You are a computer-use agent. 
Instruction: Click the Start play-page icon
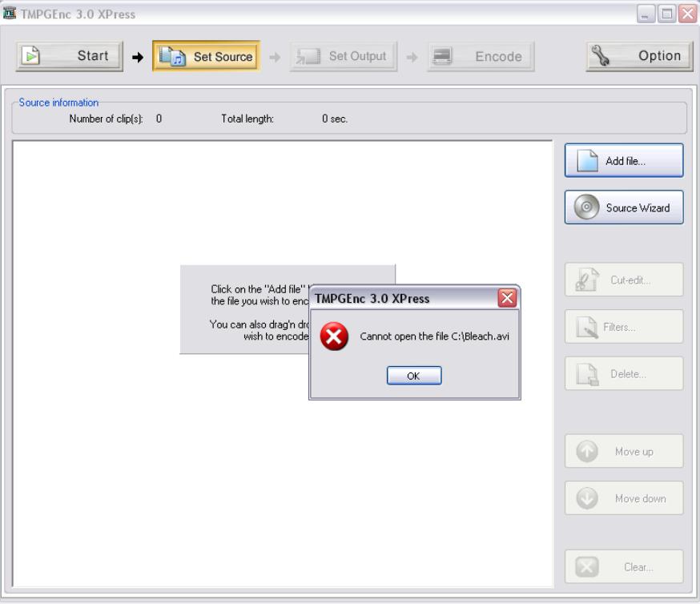[30, 56]
